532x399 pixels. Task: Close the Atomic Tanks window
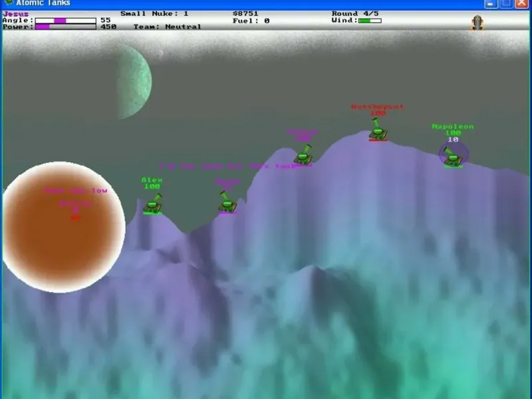coord(522,3)
